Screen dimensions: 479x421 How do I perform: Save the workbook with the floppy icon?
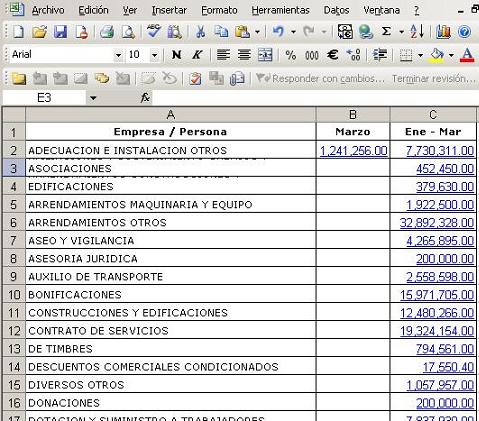60,32
